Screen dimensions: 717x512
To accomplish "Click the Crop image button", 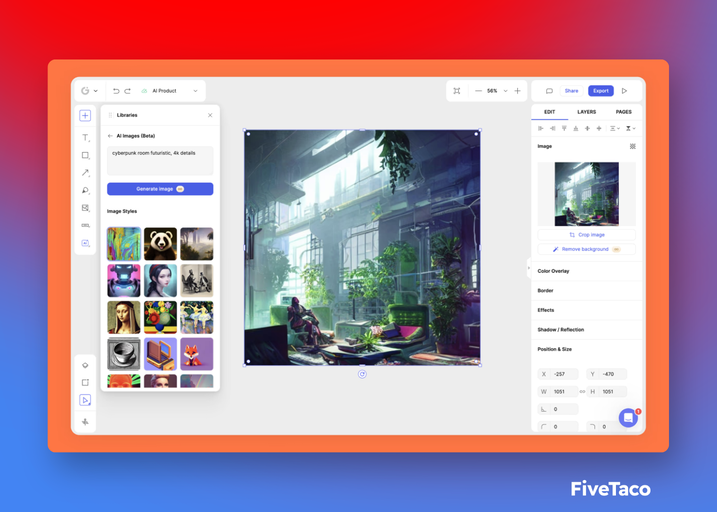I will tap(587, 235).
